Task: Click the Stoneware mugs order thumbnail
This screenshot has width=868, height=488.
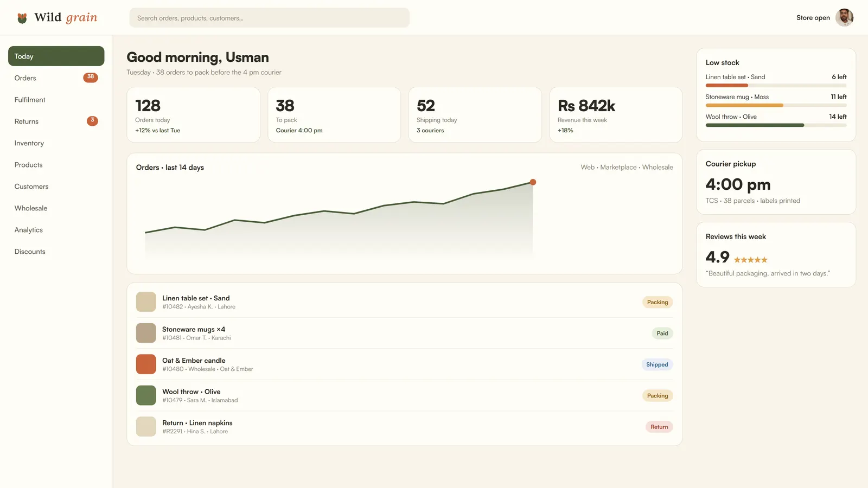Action: point(146,333)
